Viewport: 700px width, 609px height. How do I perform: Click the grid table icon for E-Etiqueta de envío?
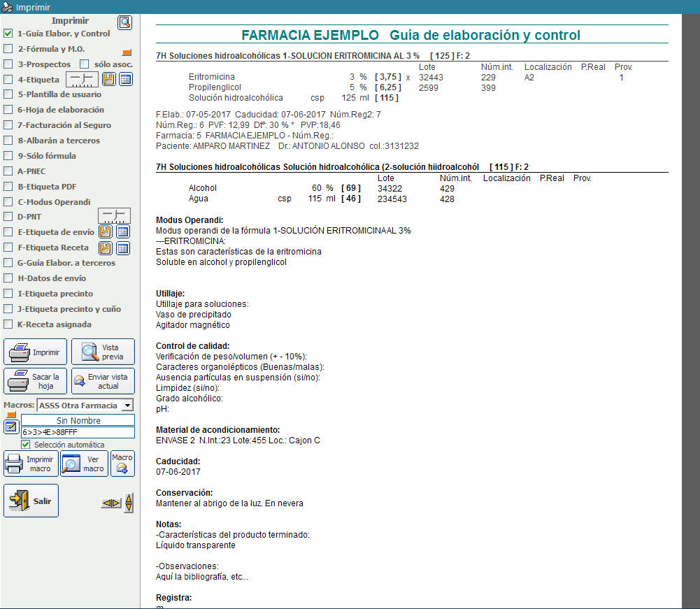coord(123,231)
